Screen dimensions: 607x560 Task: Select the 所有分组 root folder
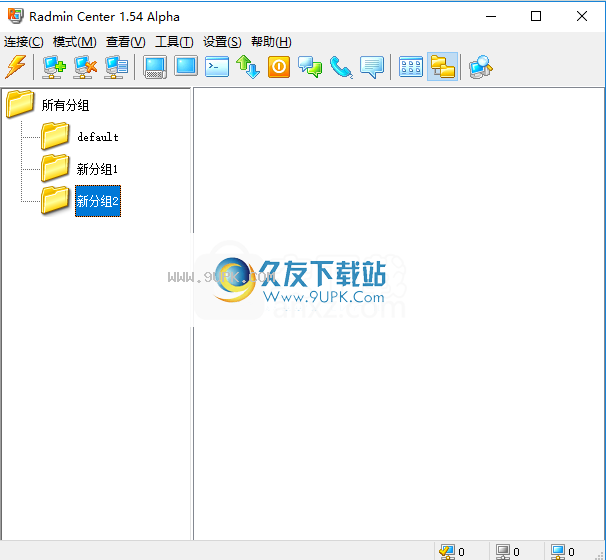65,105
